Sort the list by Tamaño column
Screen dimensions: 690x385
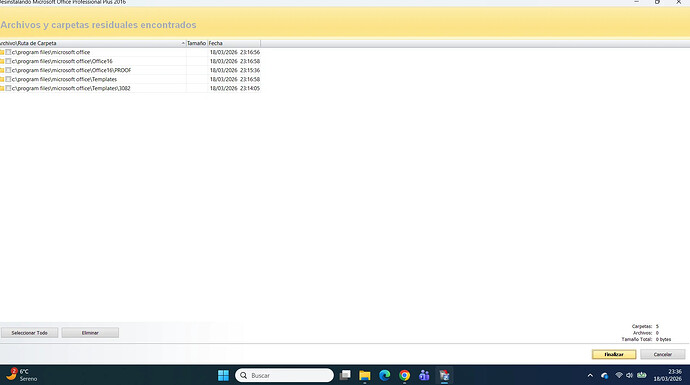pyautogui.click(x=197, y=43)
